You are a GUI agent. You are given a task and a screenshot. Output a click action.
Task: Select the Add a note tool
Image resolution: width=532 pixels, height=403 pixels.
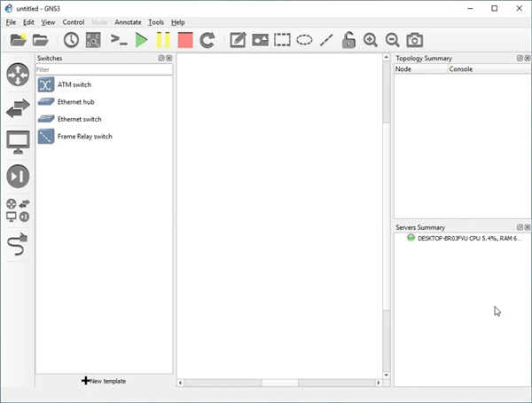pyautogui.click(x=238, y=40)
